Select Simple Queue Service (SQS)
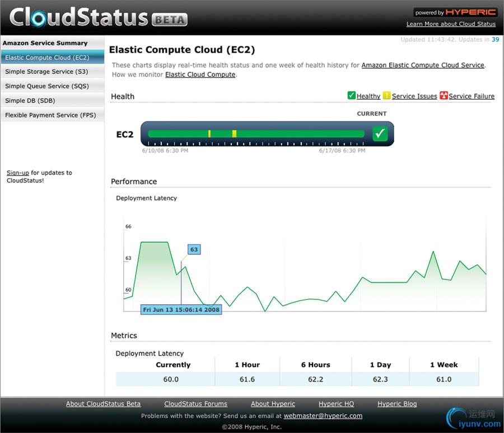Viewport: 504px width, 433px height. 53,86
